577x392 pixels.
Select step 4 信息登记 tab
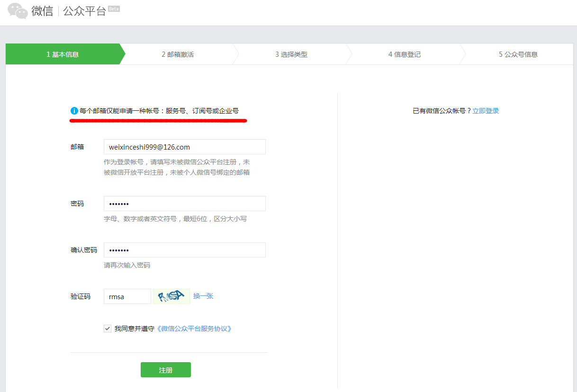pyautogui.click(x=405, y=54)
